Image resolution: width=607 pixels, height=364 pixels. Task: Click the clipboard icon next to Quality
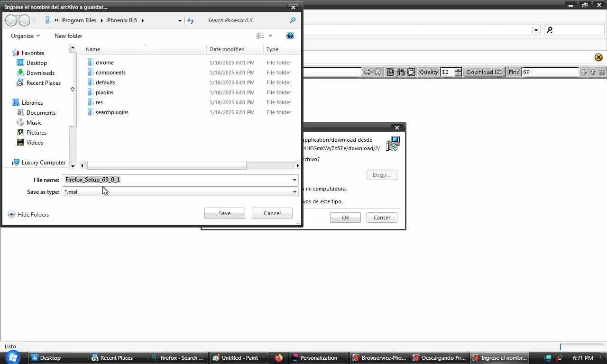click(411, 72)
